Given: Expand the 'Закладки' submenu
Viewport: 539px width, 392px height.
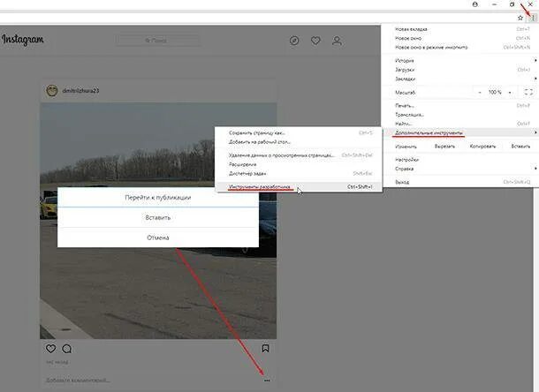Looking at the screenshot, I should pyautogui.click(x=459, y=79).
